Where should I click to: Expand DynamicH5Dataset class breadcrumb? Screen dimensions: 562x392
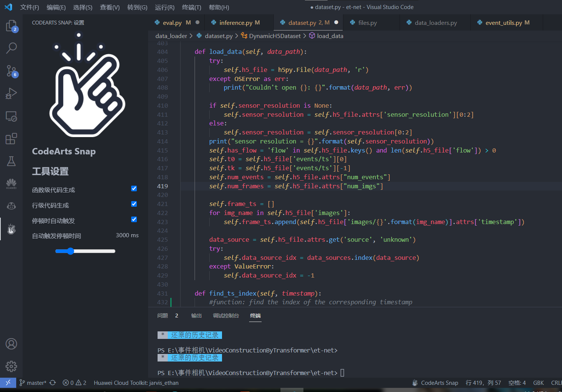(x=271, y=36)
